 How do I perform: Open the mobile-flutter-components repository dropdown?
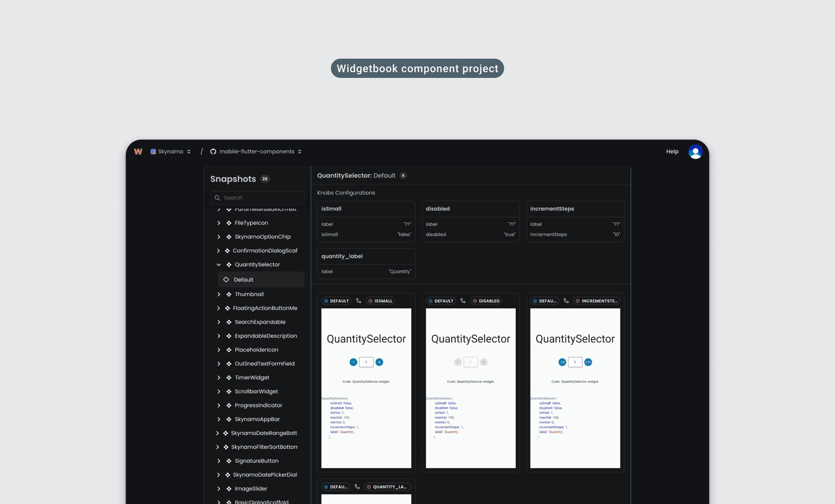point(256,151)
